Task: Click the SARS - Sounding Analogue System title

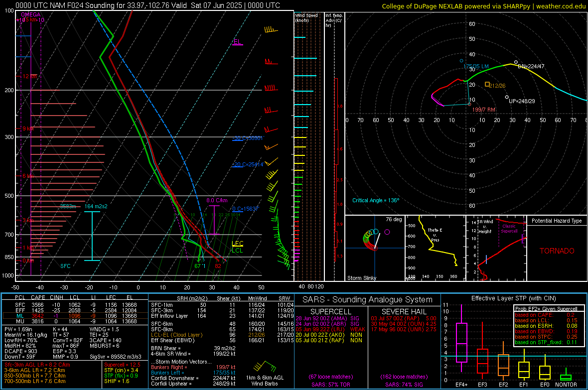Action: 367,300
